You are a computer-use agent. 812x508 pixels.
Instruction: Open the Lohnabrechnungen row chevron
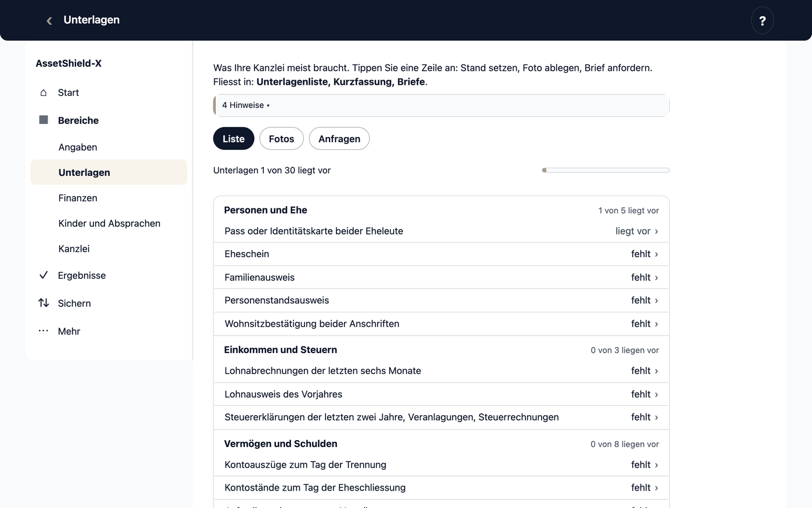657,371
